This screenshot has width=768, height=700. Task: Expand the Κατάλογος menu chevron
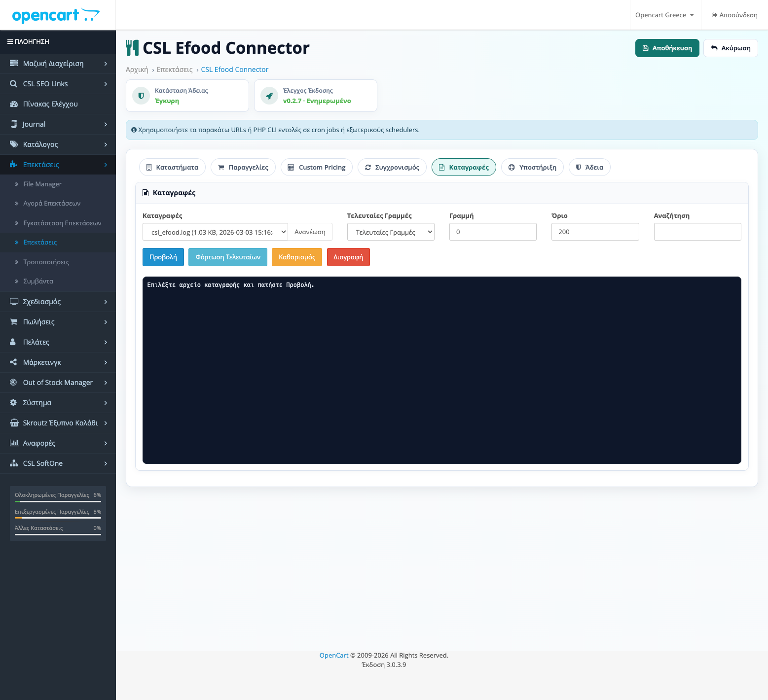point(106,144)
